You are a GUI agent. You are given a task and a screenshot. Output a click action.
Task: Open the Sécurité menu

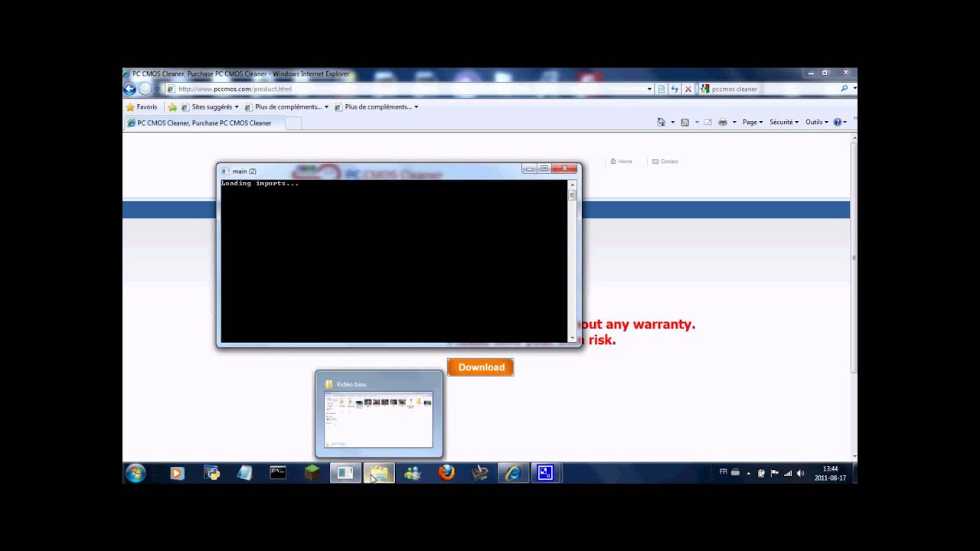point(784,122)
